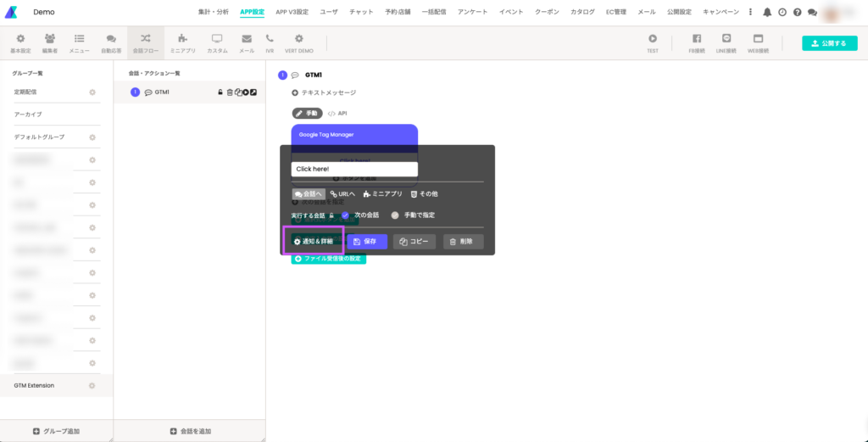868x442 pixels.
Task: Select the URLへ action tab
Action: tap(342, 194)
